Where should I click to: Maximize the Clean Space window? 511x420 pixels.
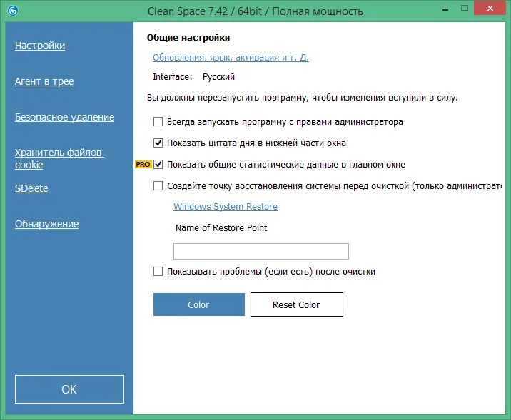click(x=465, y=8)
